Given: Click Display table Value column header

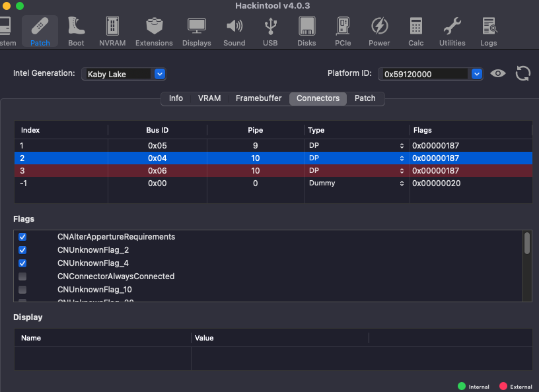Looking at the screenshot, I should coord(280,338).
